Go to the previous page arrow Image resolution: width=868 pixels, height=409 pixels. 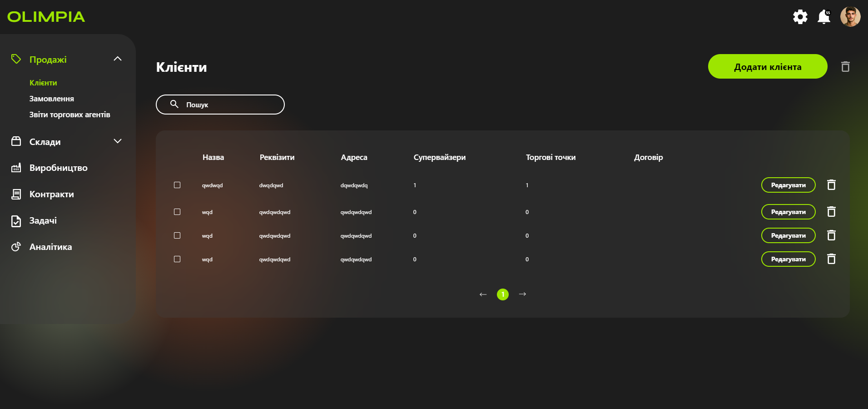click(483, 294)
